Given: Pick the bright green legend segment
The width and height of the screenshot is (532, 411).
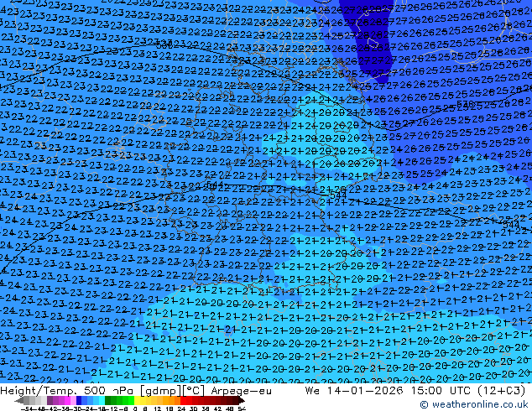Looking at the screenshot, I should (x=131, y=401).
